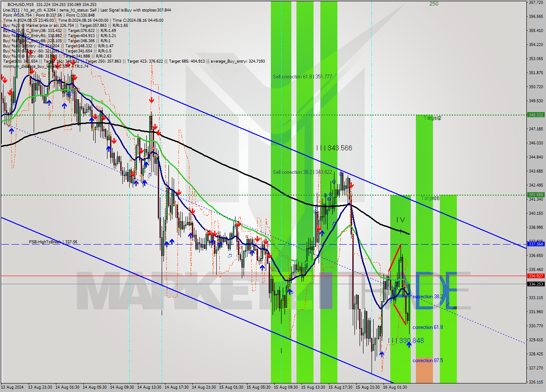This screenshot has height=392, width=546.
Task: Click the Target label near the 341.688 line
Action: 430,198
